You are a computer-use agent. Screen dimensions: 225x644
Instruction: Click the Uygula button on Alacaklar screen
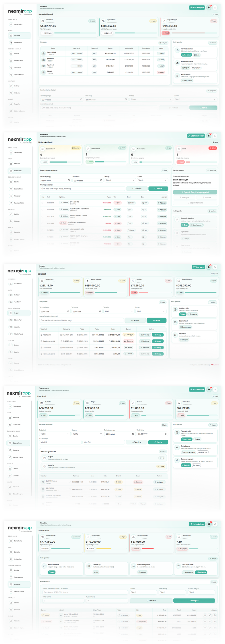pos(194,601)
